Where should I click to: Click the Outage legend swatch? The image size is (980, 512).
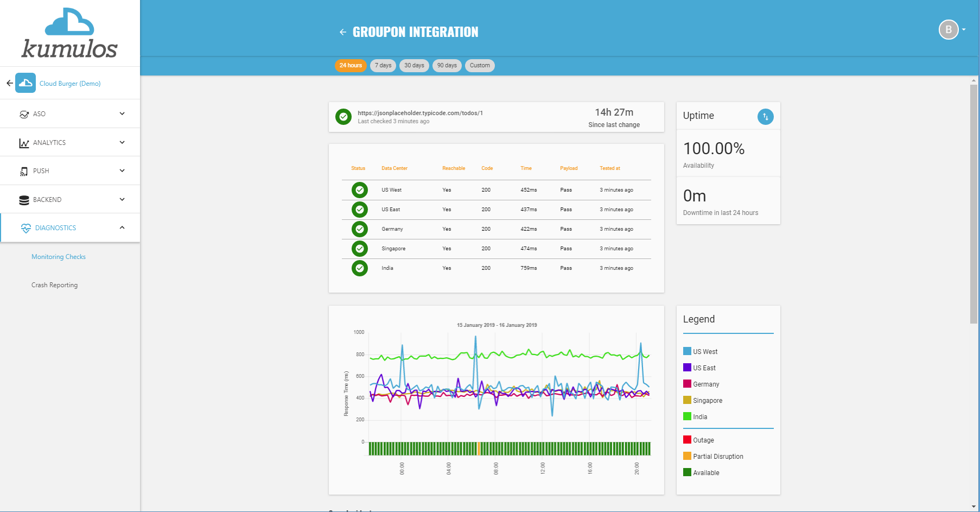[x=687, y=440]
